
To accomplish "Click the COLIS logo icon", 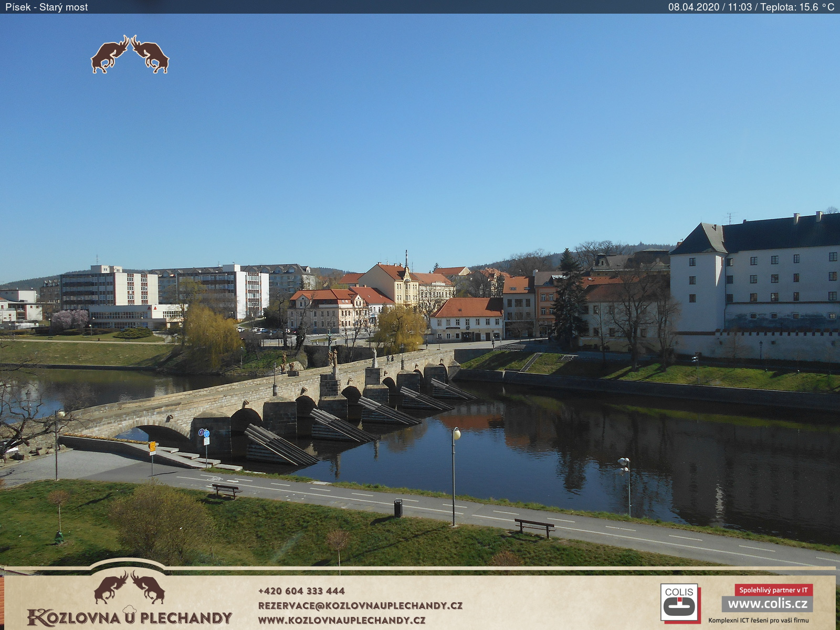I will 679,603.
